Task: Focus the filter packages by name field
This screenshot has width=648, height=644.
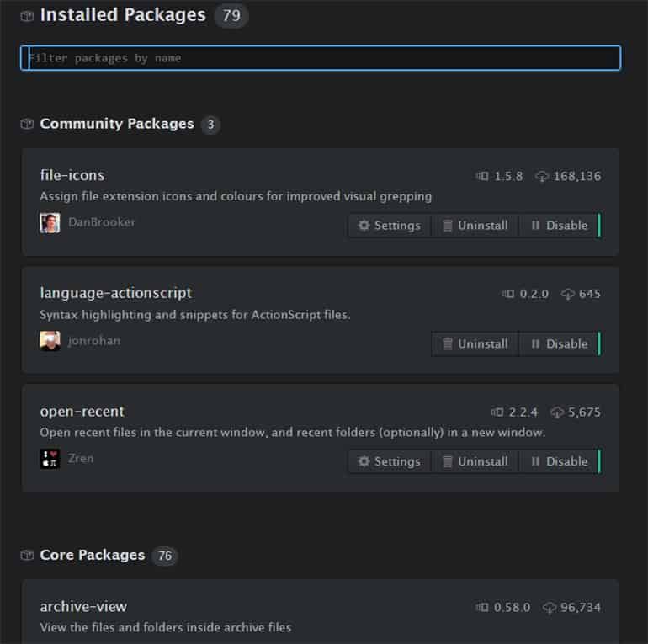Action: (x=321, y=58)
